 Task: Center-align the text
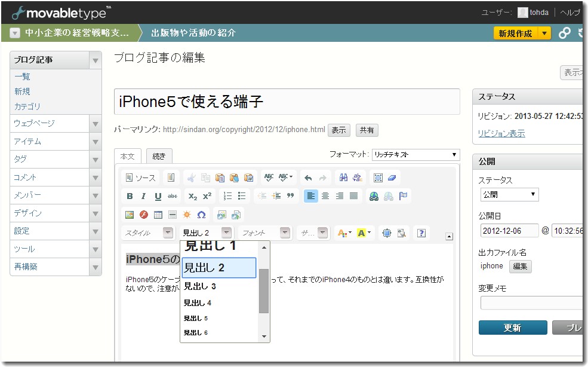[325, 196]
